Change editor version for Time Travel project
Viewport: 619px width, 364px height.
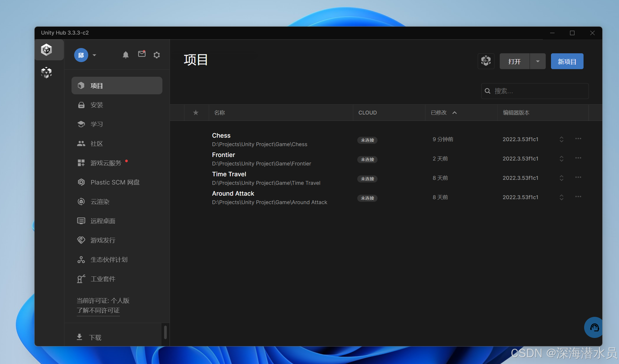561,178
